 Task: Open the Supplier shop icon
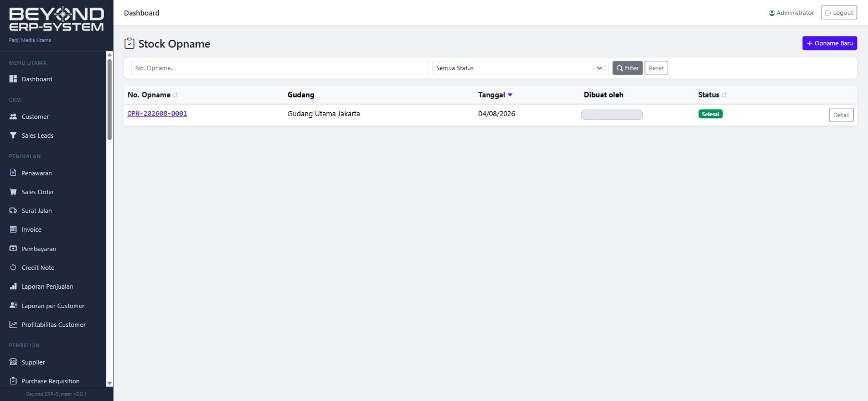click(x=13, y=362)
